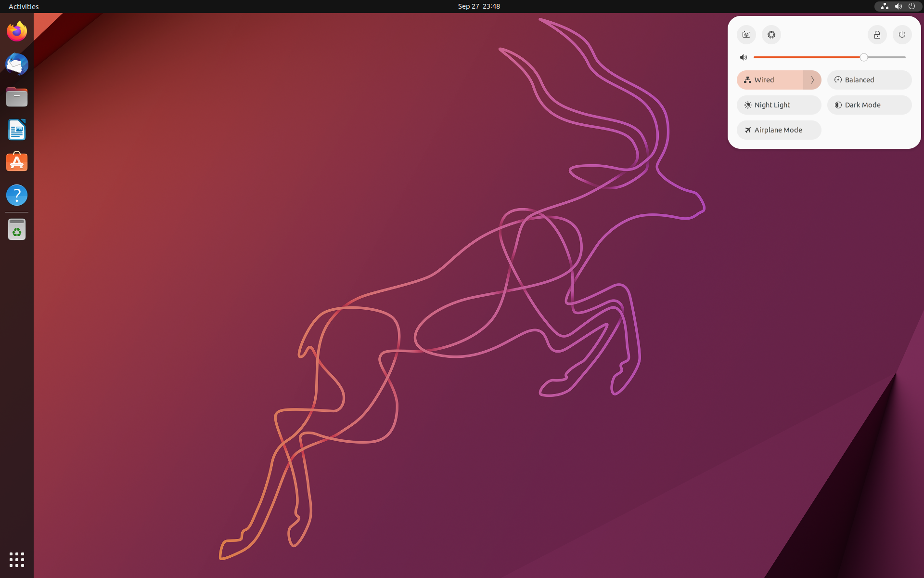The height and width of the screenshot is (578, 924).
Task: Mute audio via speaker icon
Action: click(x=743, y=57)
